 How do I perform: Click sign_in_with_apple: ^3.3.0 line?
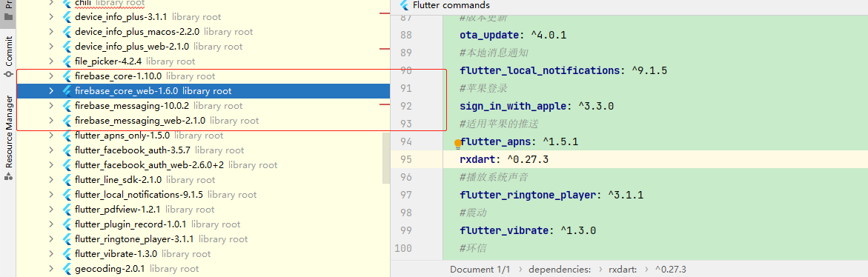pyautogui.click(x=537, y=106)
